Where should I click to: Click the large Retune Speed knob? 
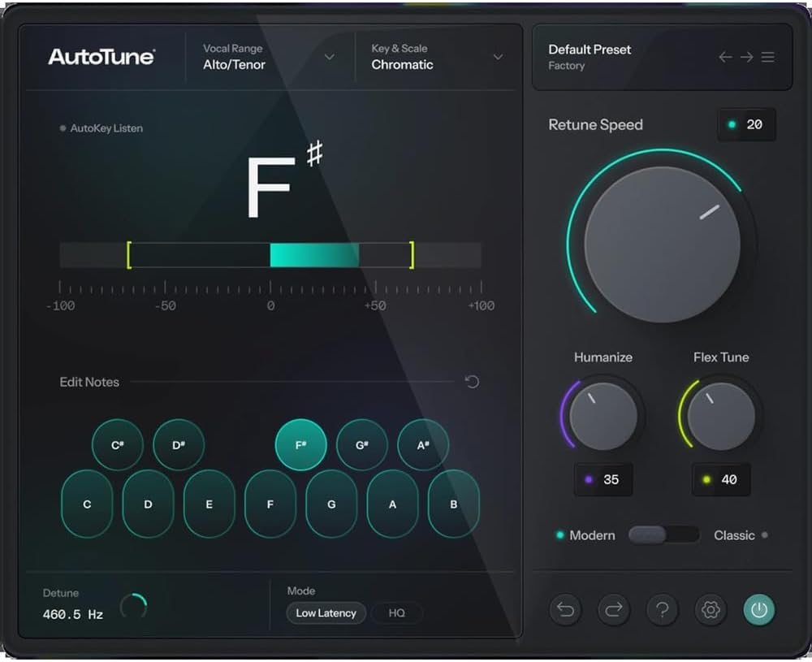tap(663, 244)
